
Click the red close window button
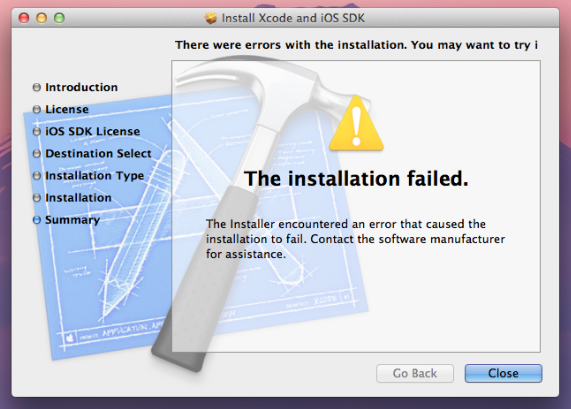(x=24, y=18)
